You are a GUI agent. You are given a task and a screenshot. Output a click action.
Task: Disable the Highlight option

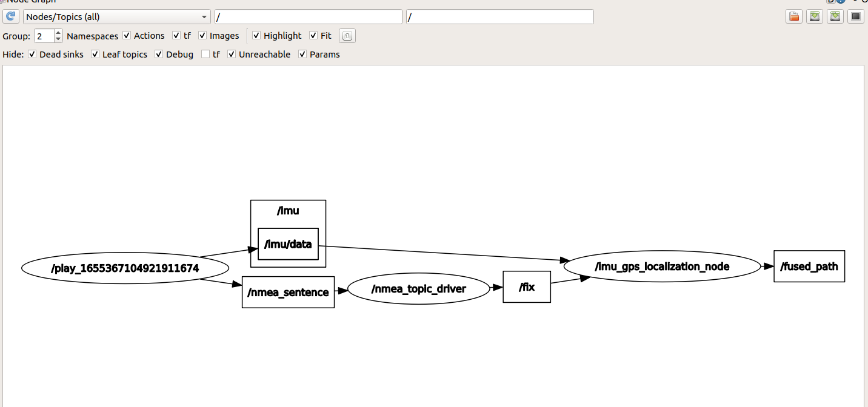(256, 36)
